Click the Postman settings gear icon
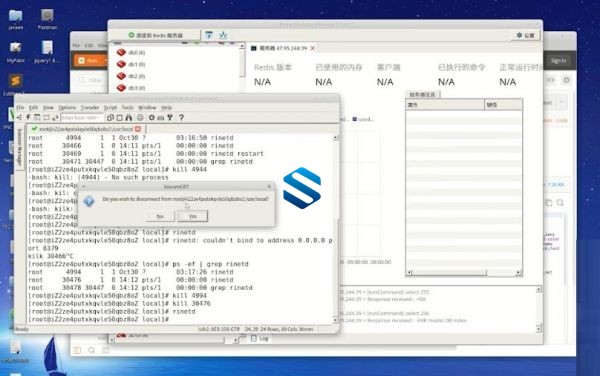This screenshot has height=376, width=600. point(566,80)
